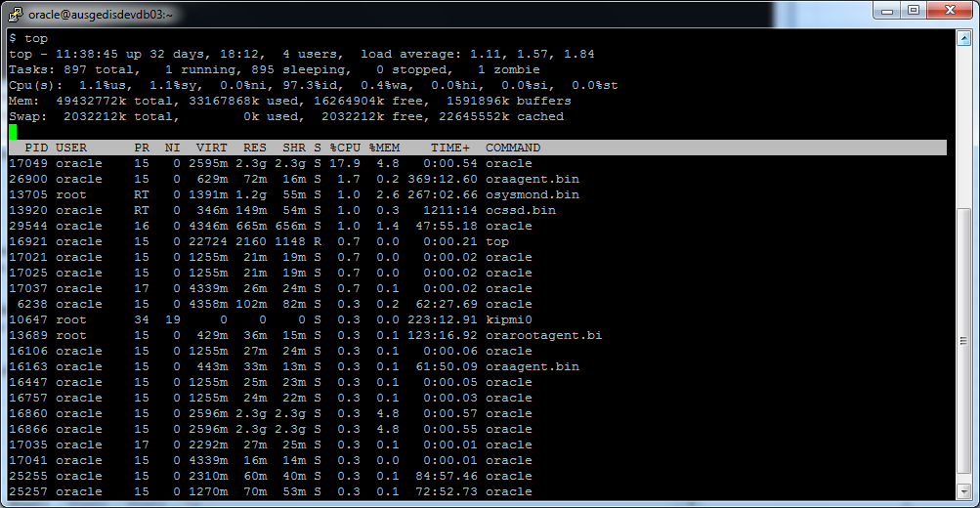Screen dimensions: 980x508
Task: Click the ocssd.bin command name
Action: 521,211
